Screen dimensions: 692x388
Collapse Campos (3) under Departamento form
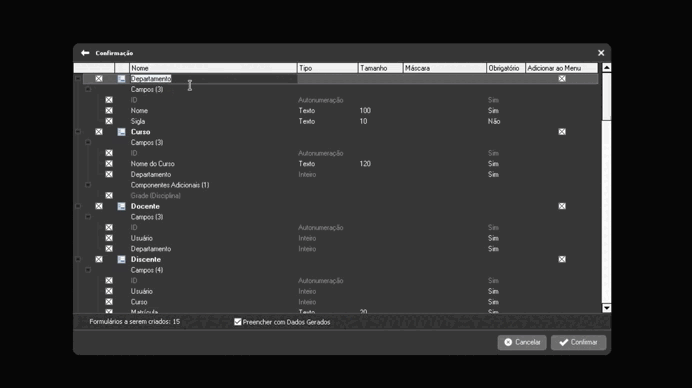[x=88, y=89]
